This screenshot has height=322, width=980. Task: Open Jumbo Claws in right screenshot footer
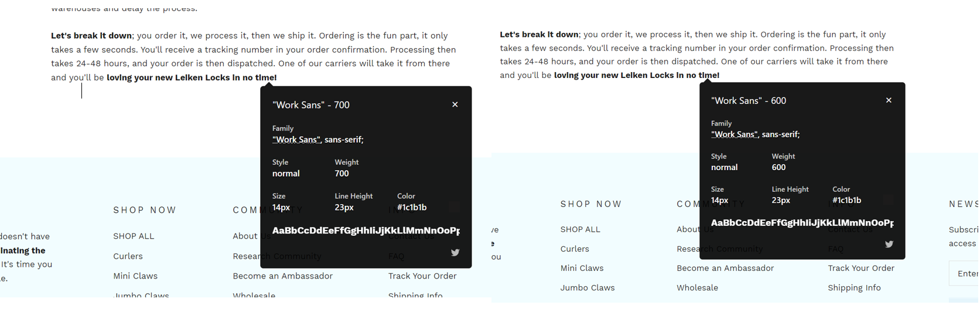[x=588, y=288]
